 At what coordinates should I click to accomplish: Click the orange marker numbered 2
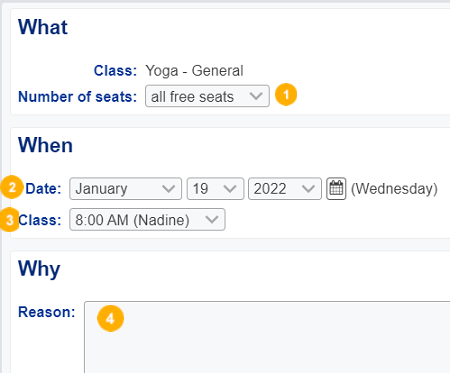12,187
